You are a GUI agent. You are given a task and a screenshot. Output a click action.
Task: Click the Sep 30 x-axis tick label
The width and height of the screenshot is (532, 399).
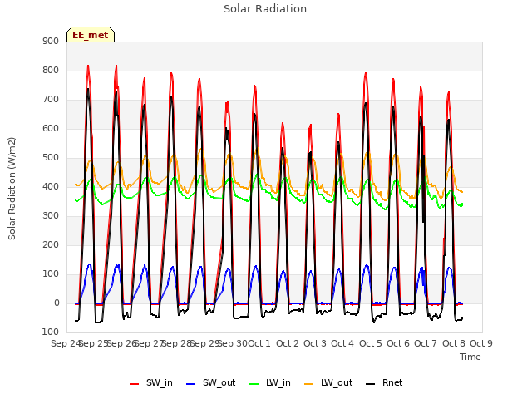pyautogui.click(x=233, y=343)
